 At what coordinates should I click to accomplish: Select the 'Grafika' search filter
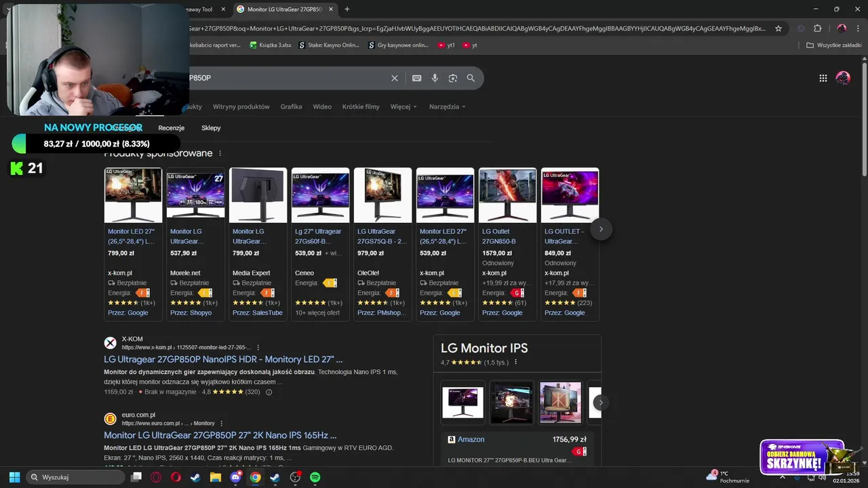click(291, 107)
